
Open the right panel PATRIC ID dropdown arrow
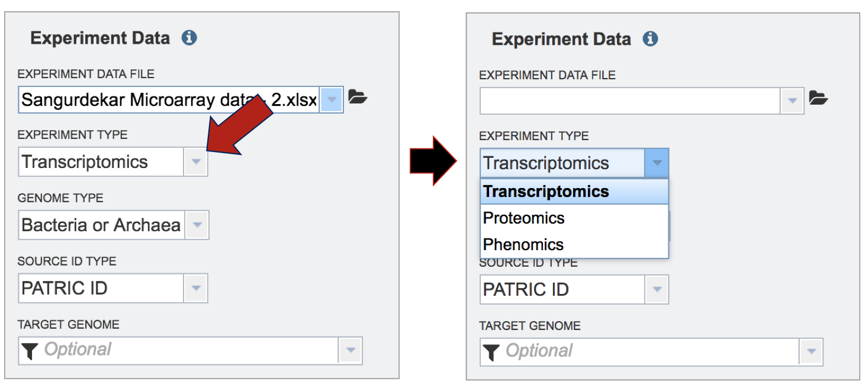tap(657, 290)
